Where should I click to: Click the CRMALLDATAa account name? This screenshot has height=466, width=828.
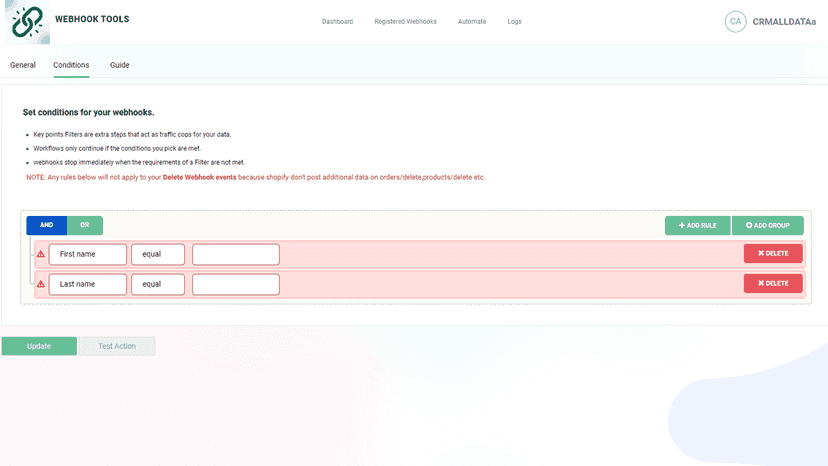tap(784, 22)
